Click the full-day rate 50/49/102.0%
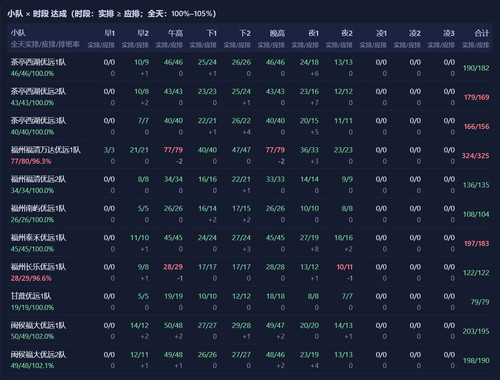 (x=32, y=337)
